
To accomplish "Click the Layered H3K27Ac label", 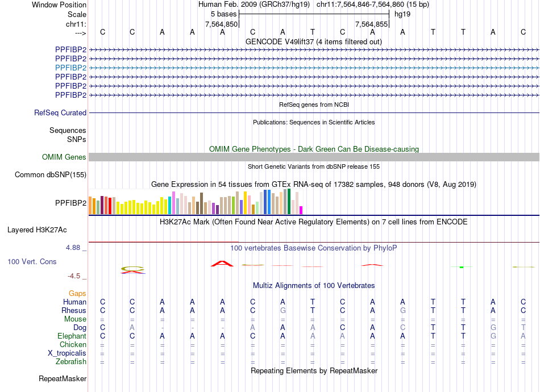I will pyautogui.click(x=37, y=230).
